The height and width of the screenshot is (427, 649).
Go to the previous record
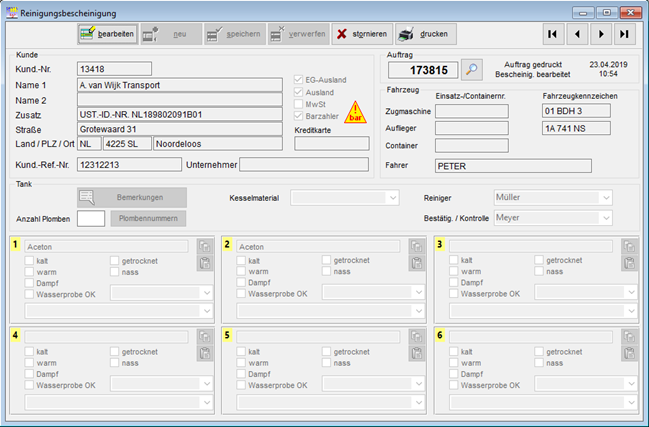pyautogui.click(x=576, y=34)
